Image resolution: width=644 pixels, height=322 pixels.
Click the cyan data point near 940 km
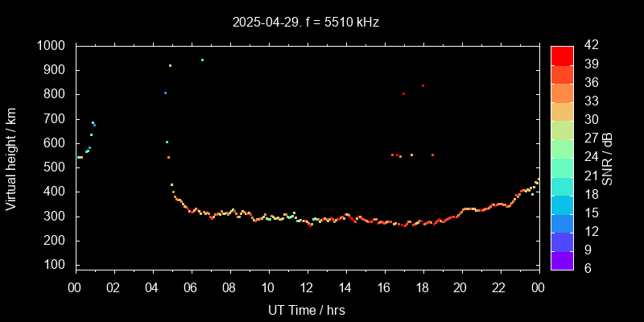coord(202,60)
